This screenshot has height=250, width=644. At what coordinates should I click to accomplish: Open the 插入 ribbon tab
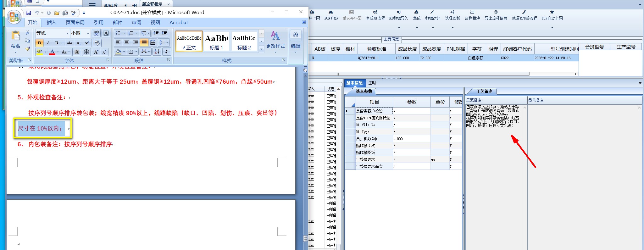click(51, 22)
